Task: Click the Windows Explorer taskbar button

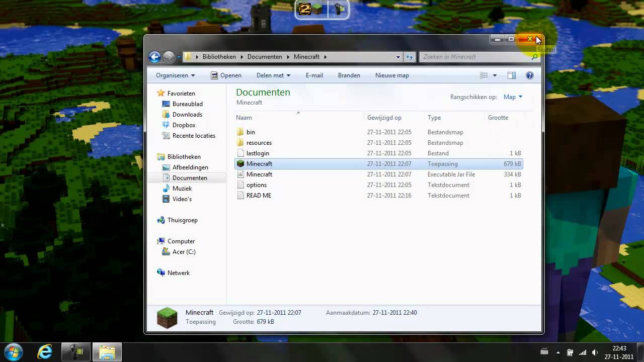Action: coord(107,352)
